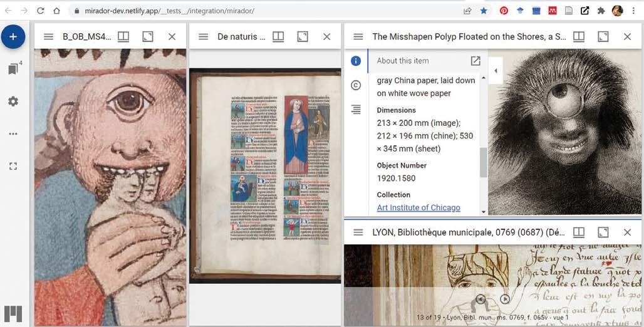Close the De naturis window
The height and width of the screenshot is (327, 644).
(327, 36)
